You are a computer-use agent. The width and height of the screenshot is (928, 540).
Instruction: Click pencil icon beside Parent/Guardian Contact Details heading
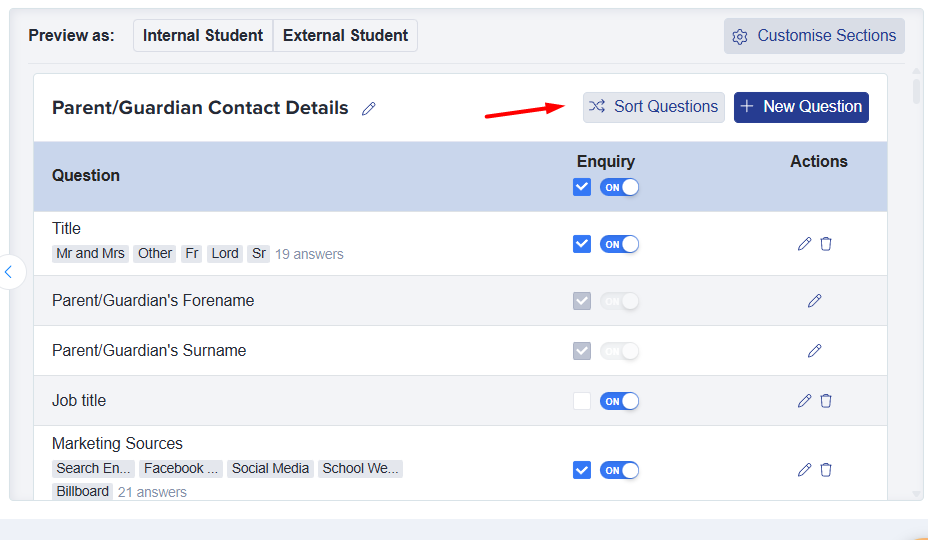369,109
